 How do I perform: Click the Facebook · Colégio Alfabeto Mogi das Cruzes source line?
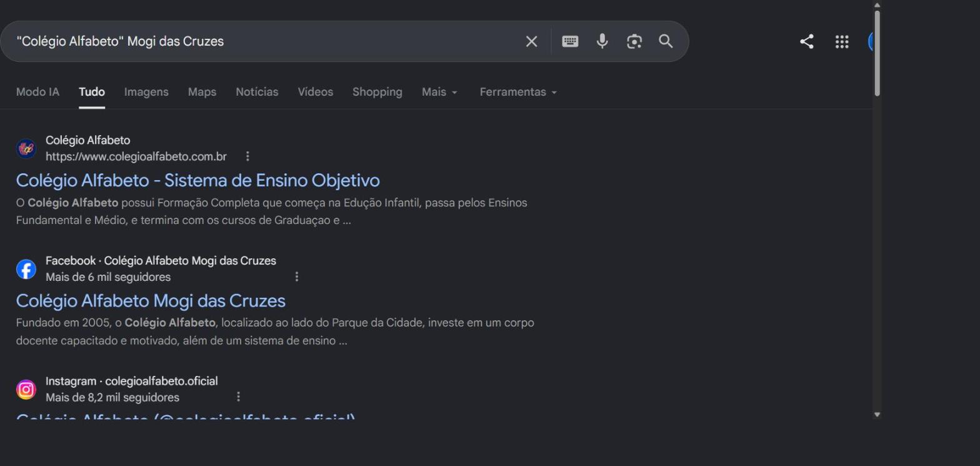(x=161, y=261)
